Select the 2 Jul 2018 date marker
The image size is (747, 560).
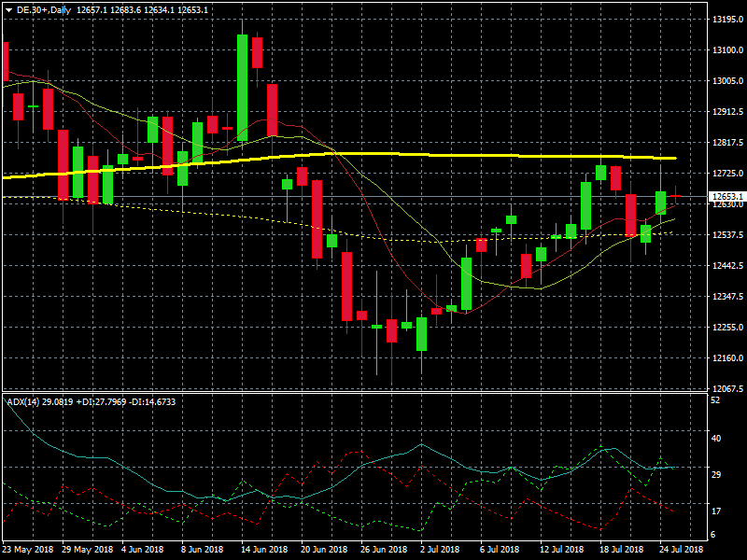[x=437, y=550]
